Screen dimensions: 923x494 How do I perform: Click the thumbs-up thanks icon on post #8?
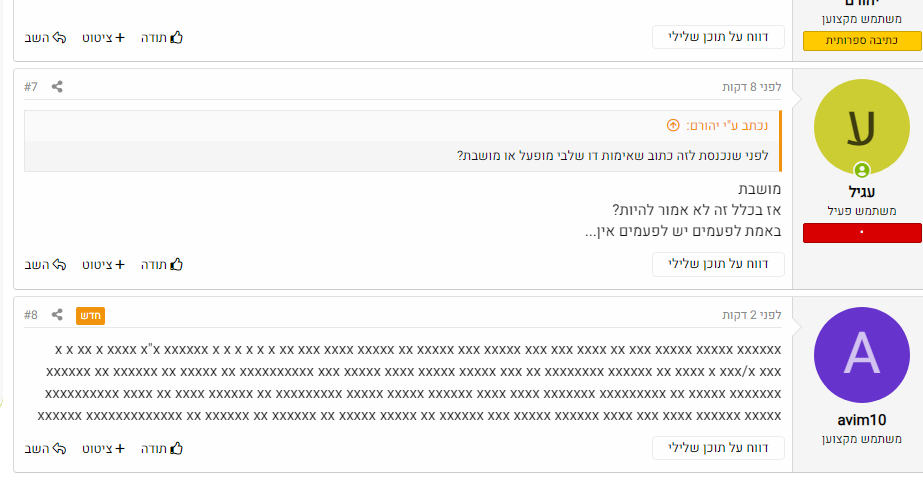click(177, 448)
